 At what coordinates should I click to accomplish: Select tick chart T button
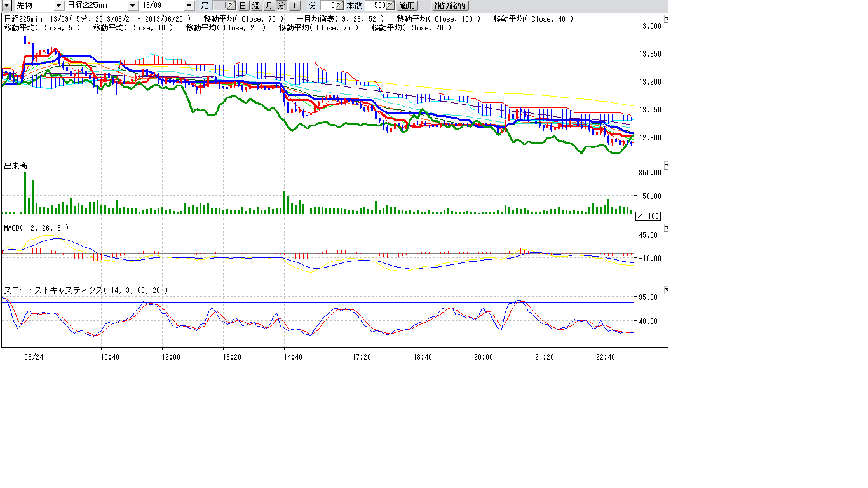tap(294, 6)
